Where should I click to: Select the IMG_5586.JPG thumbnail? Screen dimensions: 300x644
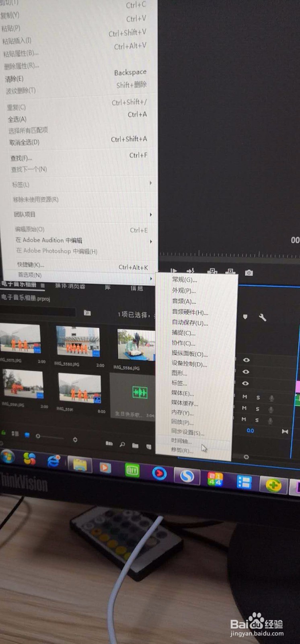[x=136, y=345]
